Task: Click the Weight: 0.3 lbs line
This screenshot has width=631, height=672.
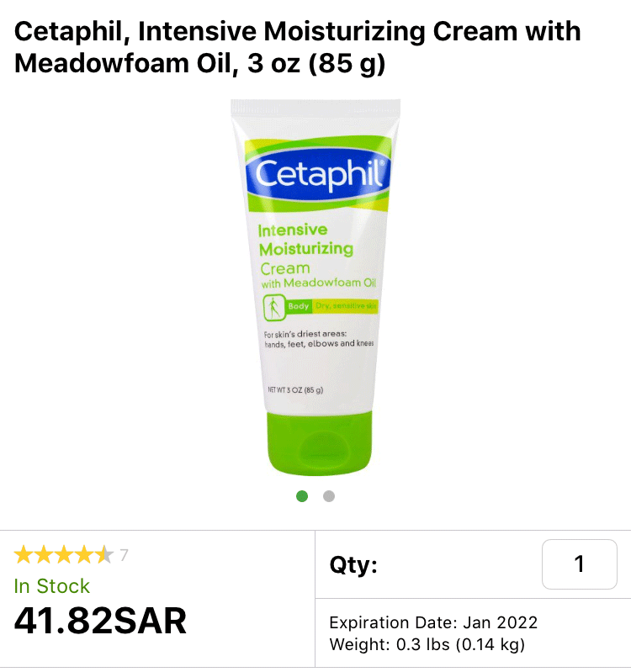Action: coord(427,644)
